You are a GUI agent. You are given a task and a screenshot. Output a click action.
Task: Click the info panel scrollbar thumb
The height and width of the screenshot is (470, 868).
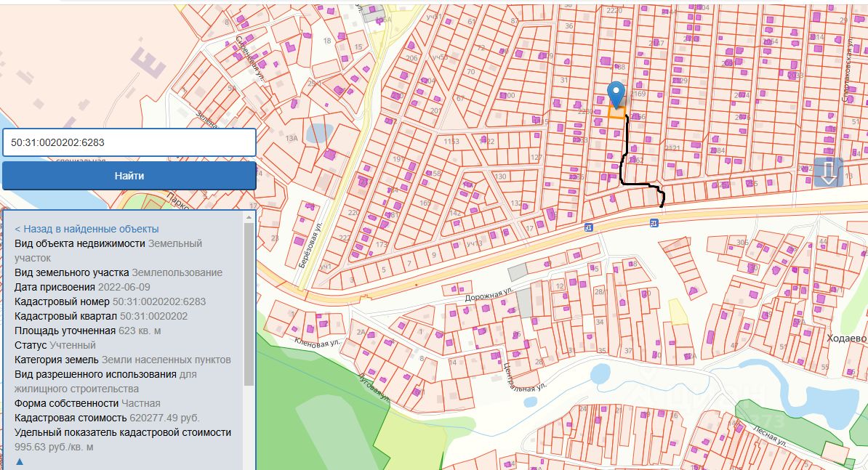point(249,305)
